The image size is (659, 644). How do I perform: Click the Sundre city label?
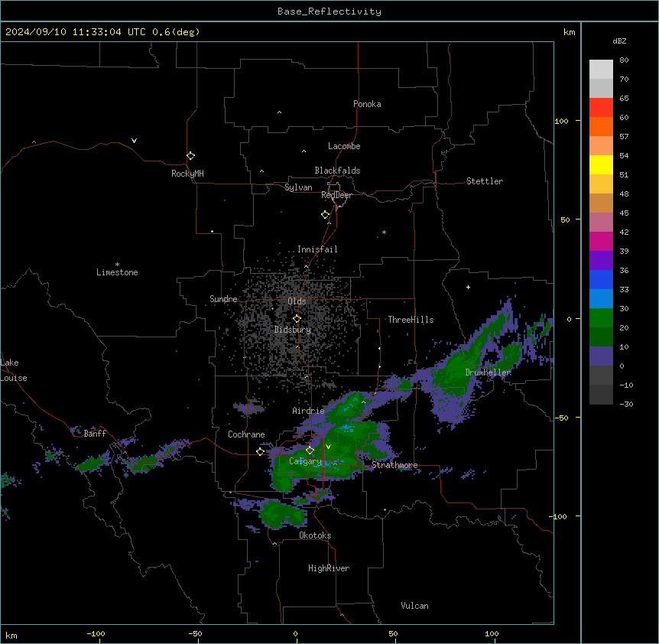coord(223,299)
